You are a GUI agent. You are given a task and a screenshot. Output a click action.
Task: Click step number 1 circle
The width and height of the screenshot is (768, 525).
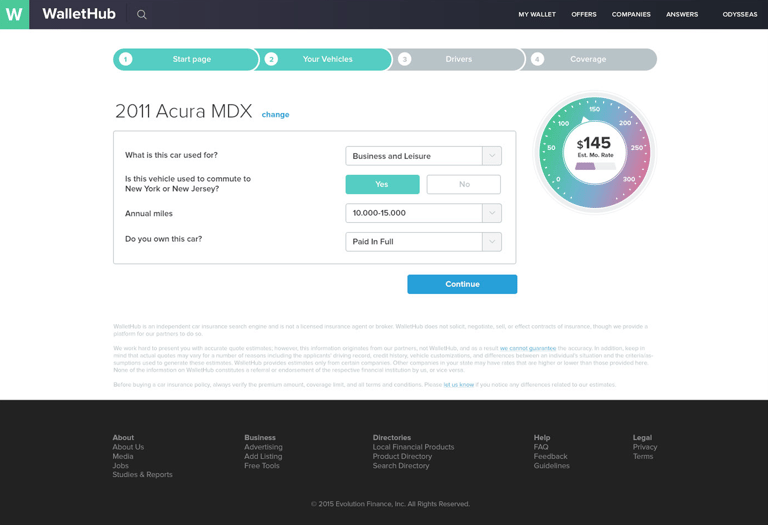(125, 59)
